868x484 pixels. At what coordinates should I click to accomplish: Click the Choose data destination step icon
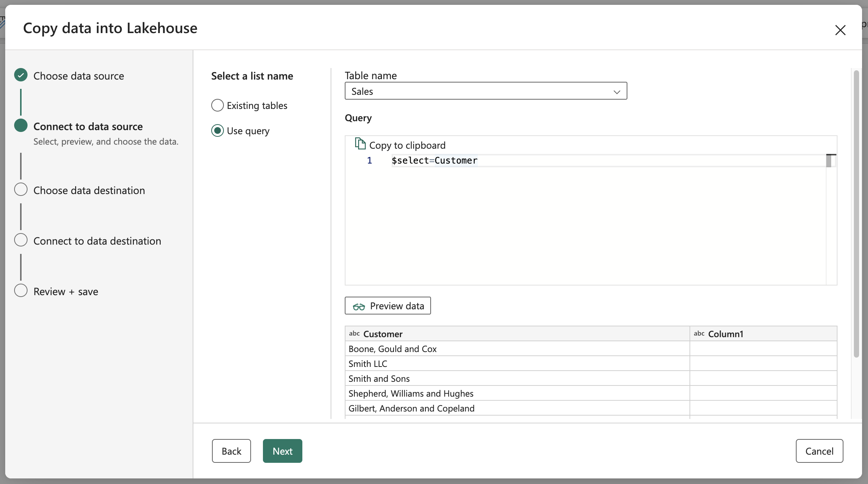pos(21,190)
